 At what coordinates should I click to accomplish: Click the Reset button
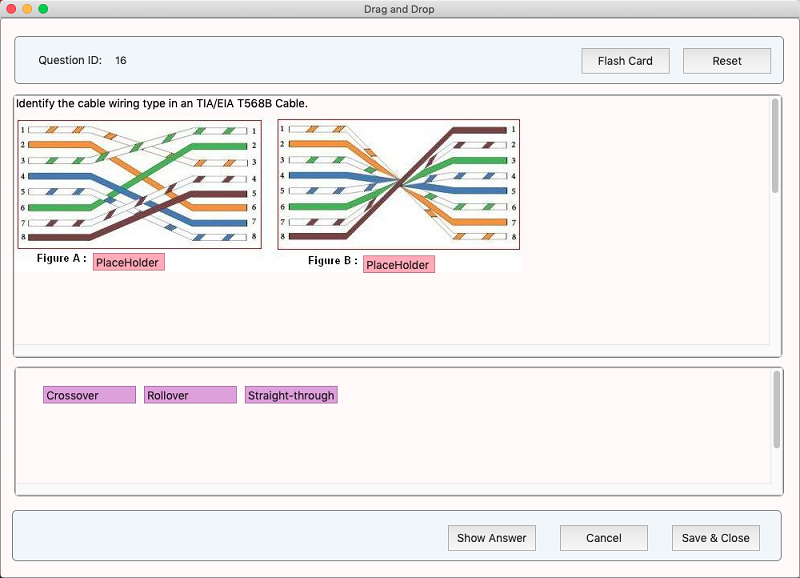[727, 60]
